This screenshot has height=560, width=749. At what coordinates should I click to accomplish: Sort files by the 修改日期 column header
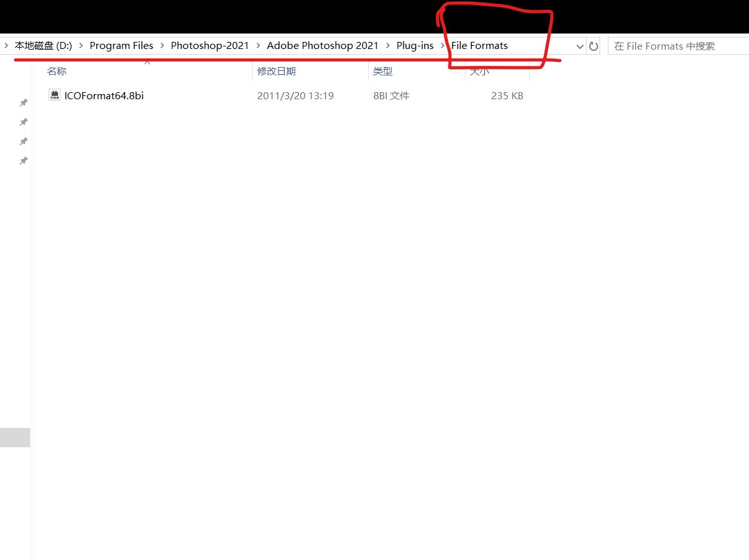(276, 72)
